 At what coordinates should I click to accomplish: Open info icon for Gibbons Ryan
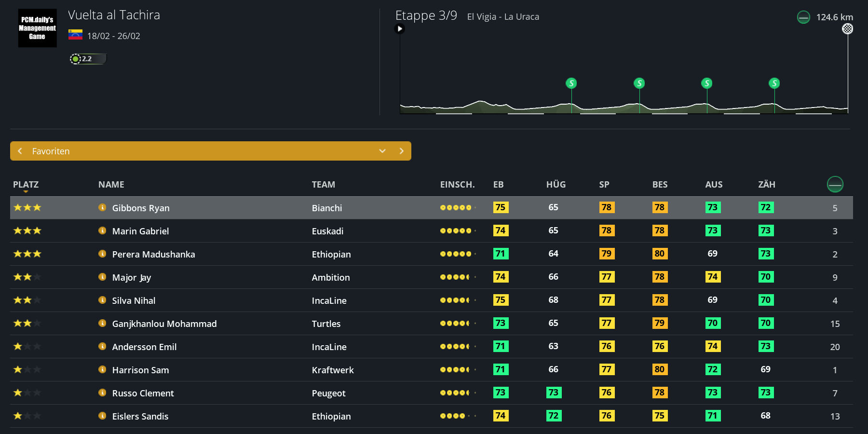coord(102,207)
